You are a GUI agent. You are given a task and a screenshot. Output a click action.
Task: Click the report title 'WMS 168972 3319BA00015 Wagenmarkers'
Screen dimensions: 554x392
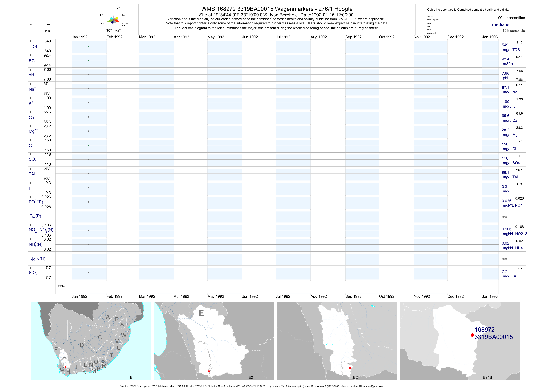(x=277, y=9)
